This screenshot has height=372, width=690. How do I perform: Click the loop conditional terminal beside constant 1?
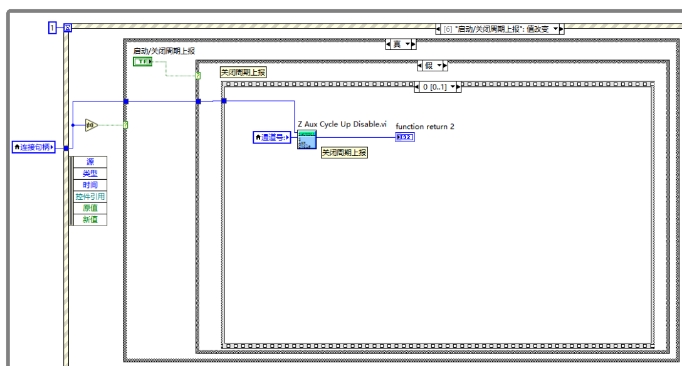point(67,28)
